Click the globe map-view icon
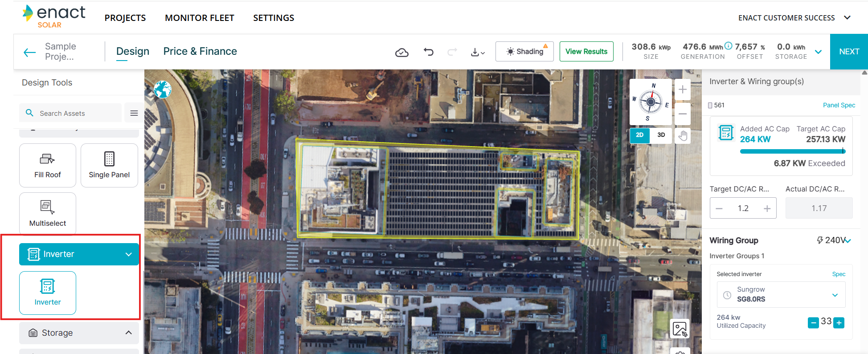868x354 pixels. pyautogui.click(x=163, y=90)
